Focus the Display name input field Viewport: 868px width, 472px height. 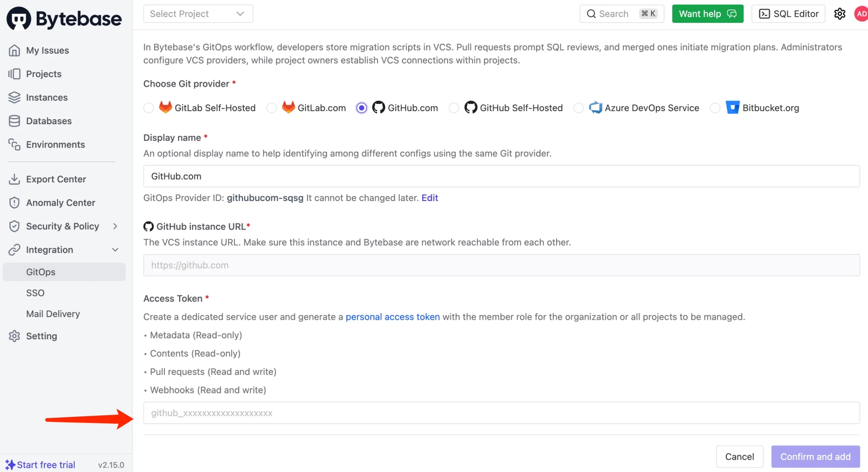click(x=501, y=176)
